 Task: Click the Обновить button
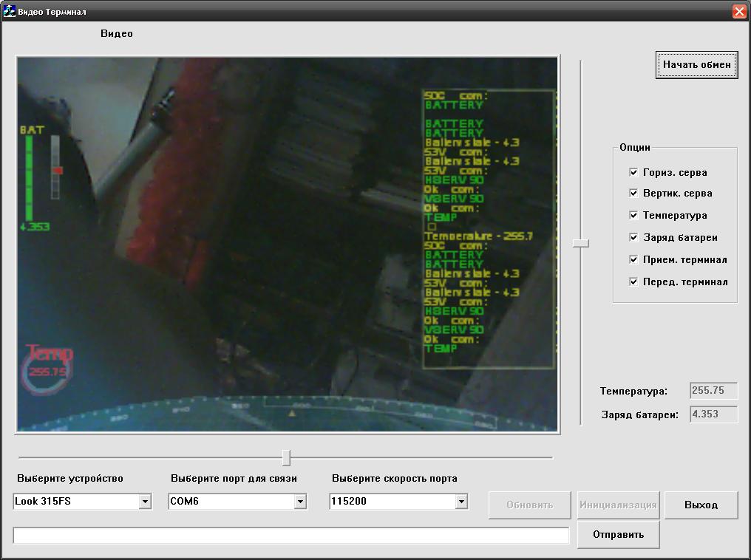529,505
